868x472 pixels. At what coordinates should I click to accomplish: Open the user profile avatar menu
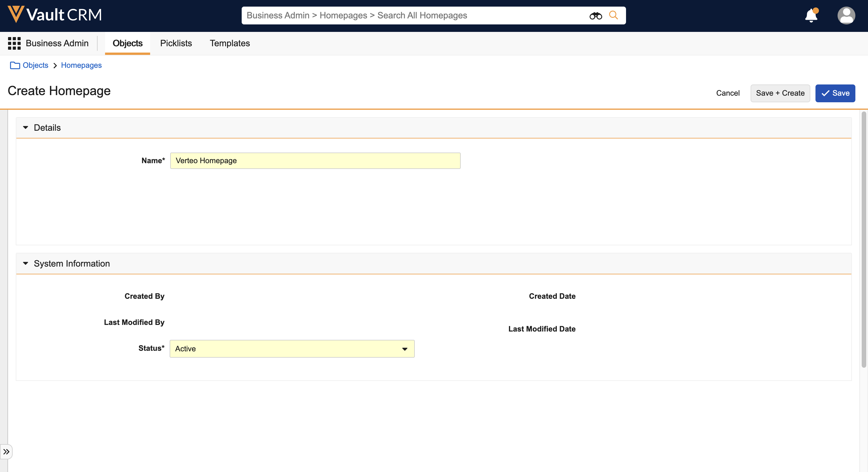click(x=846, y=16)
